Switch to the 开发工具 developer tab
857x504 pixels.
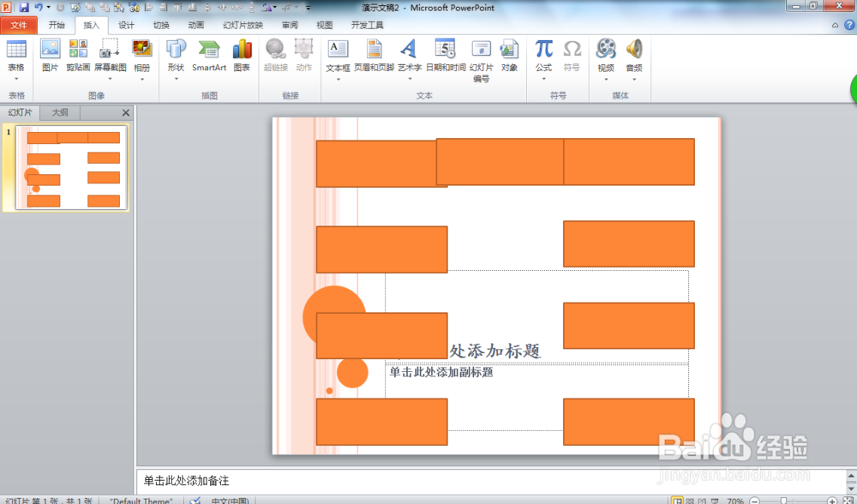(x=367, y=25)
